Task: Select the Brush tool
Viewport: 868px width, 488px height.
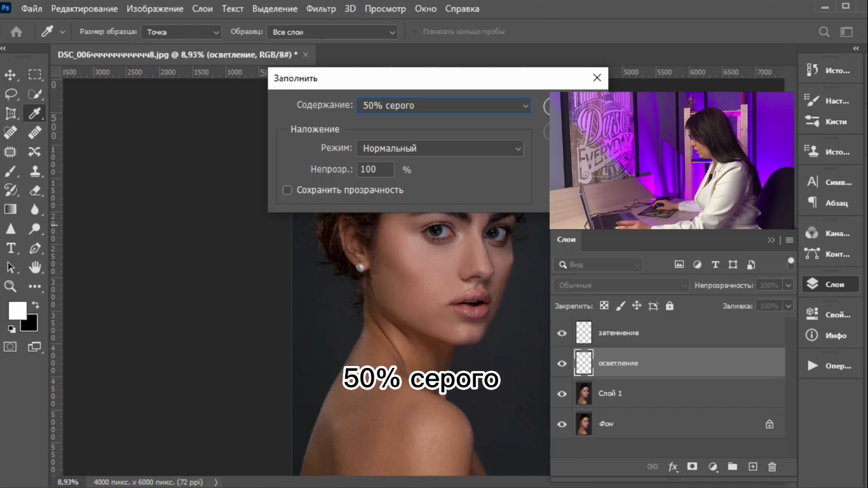Action: tap(11, 171)
